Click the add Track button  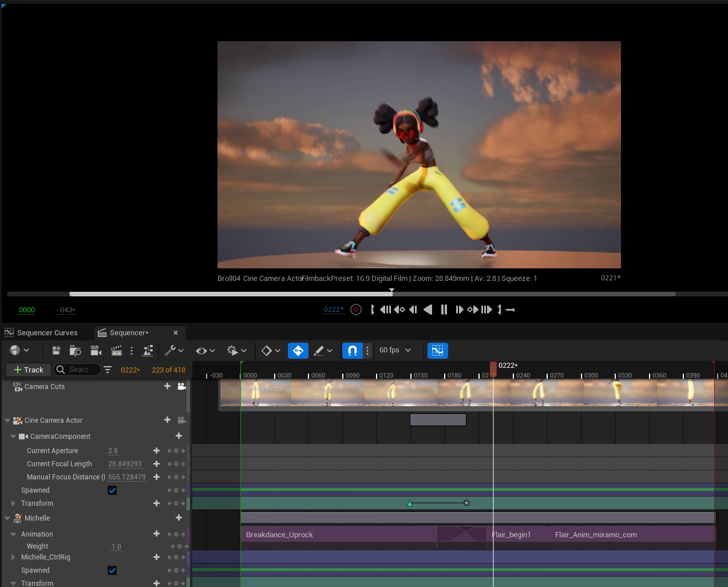[29, 370]
